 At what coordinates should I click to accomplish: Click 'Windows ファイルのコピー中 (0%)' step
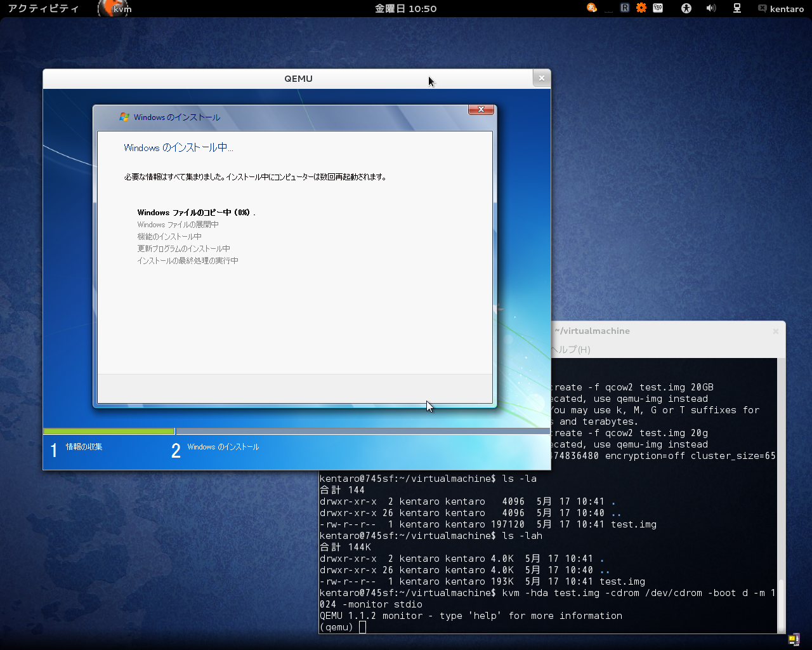pyautogui.click(x=196, y=213)
